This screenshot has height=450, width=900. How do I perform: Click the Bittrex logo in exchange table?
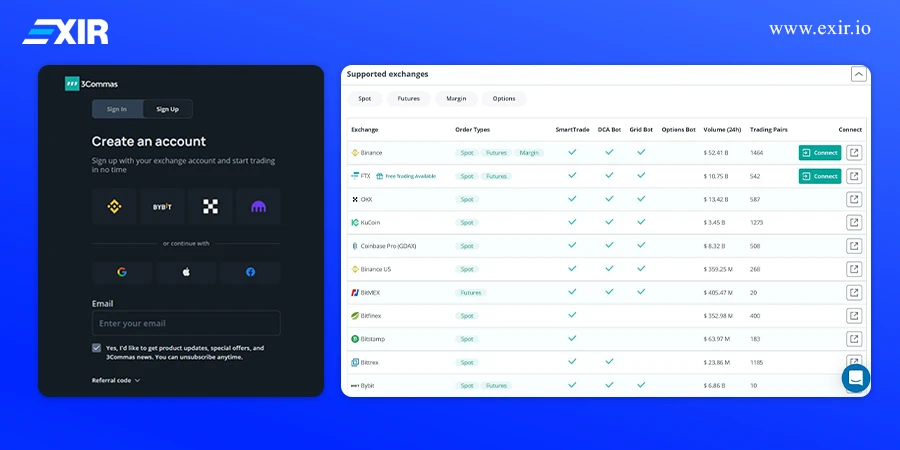355,363
